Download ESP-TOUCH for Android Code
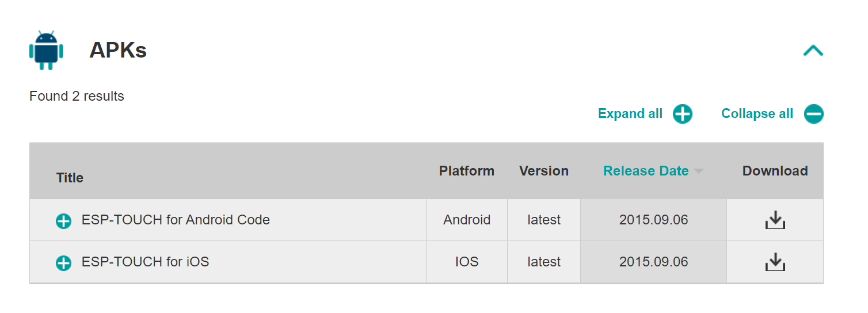 tap(775, 220)
